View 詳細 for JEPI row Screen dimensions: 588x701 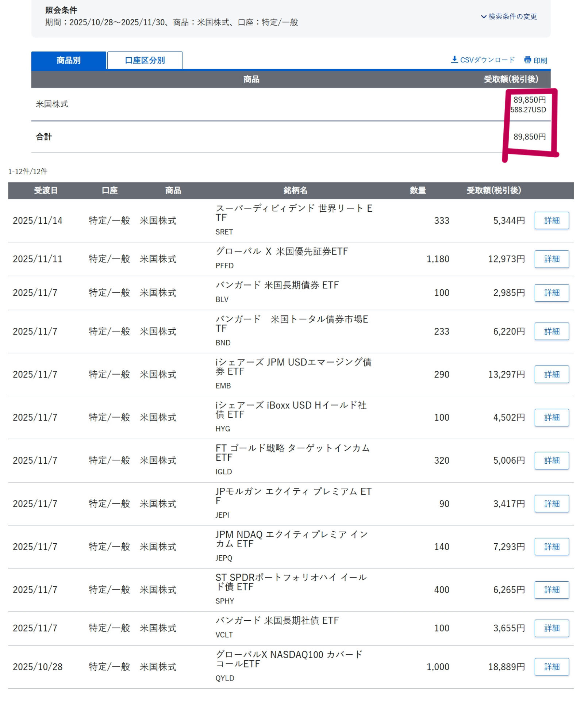(x=551, y=503)
